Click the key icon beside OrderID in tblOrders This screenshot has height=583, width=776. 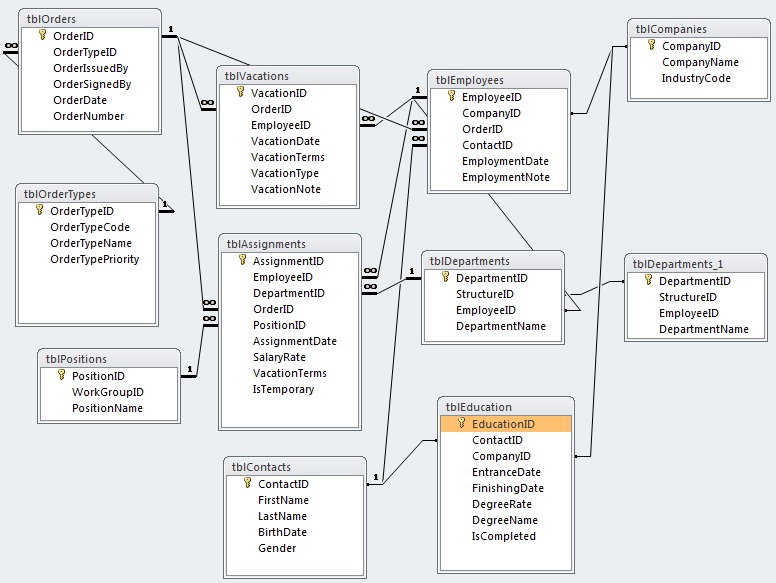pos(43,35)
